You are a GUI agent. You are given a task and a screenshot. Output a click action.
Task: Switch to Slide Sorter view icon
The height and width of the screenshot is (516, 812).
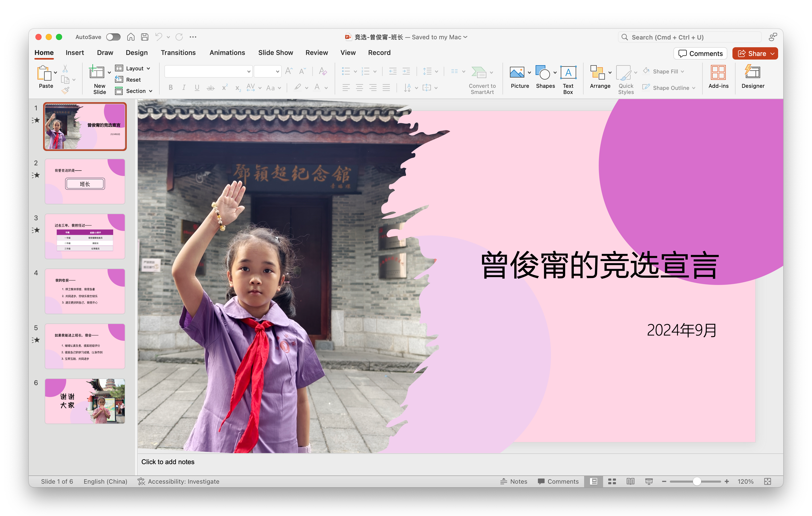(612, 481)
